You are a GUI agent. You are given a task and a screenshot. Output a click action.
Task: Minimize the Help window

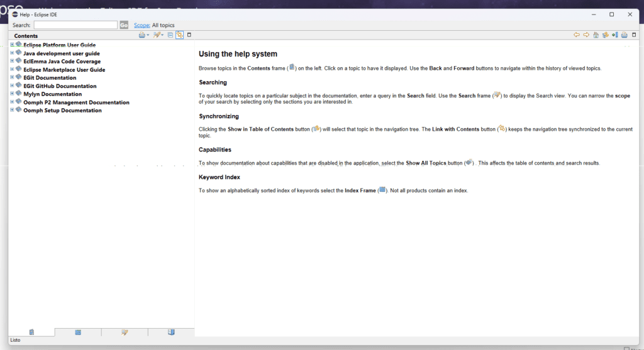[594, 14]
